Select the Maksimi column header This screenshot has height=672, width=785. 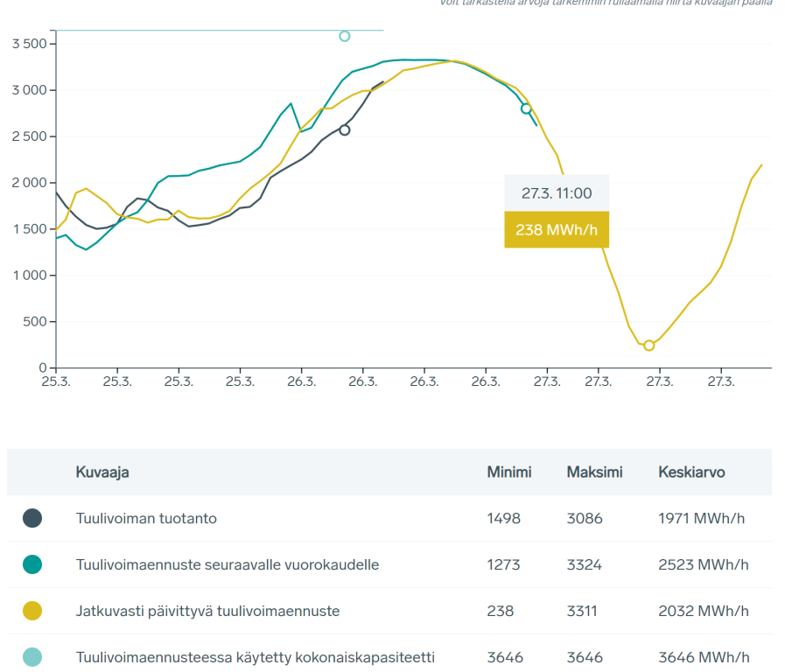(x=594, y=472)
